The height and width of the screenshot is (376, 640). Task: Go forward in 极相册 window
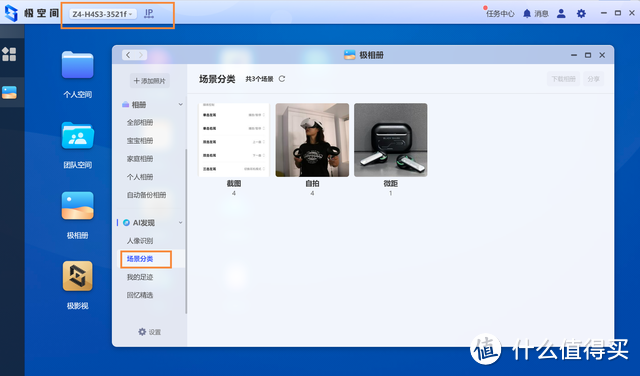tap(141, 55)
